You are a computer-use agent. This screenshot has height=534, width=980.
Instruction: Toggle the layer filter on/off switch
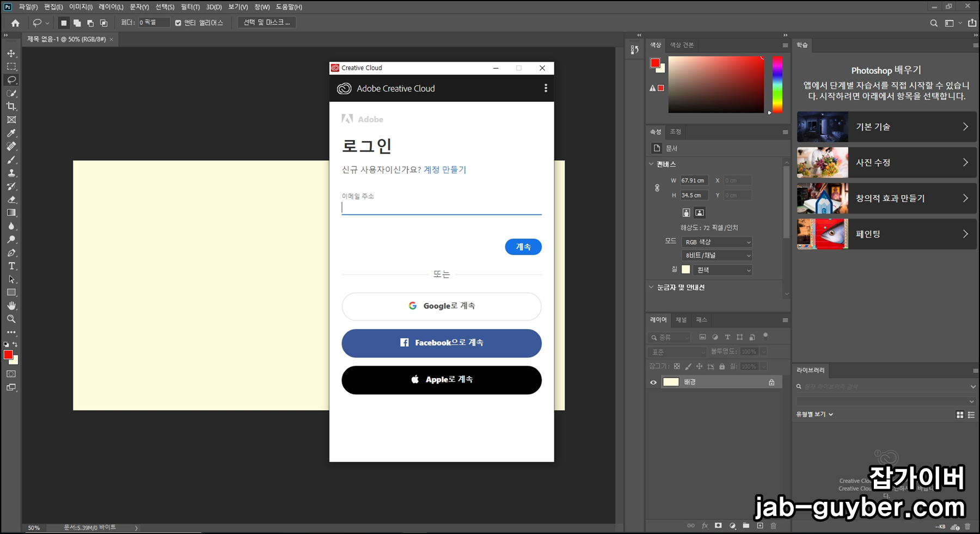(x=765, y=336)
